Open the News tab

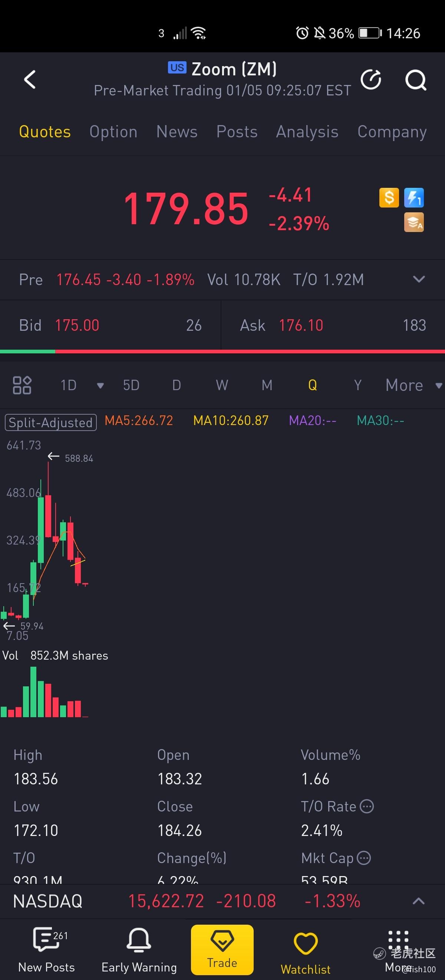(x=177, y=132)
